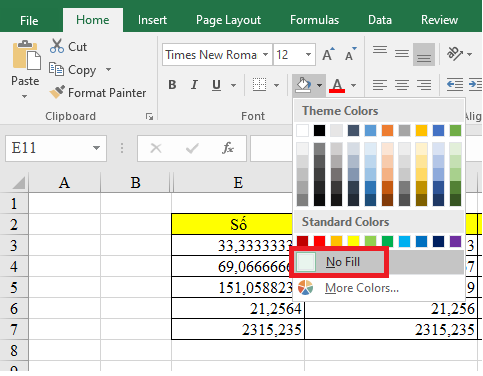
Task: Expand Copy options arrow
Action: pyautogui.click(x=109, y=69)
